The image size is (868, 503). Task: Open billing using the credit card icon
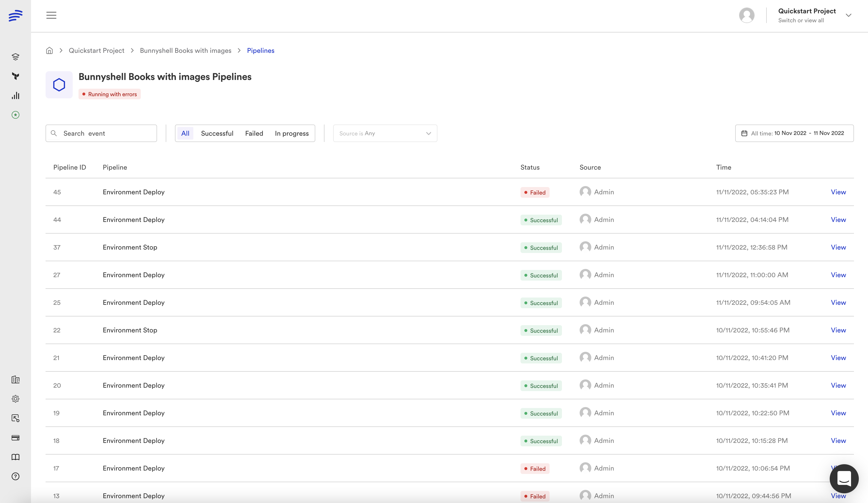[x=16, y=438]
